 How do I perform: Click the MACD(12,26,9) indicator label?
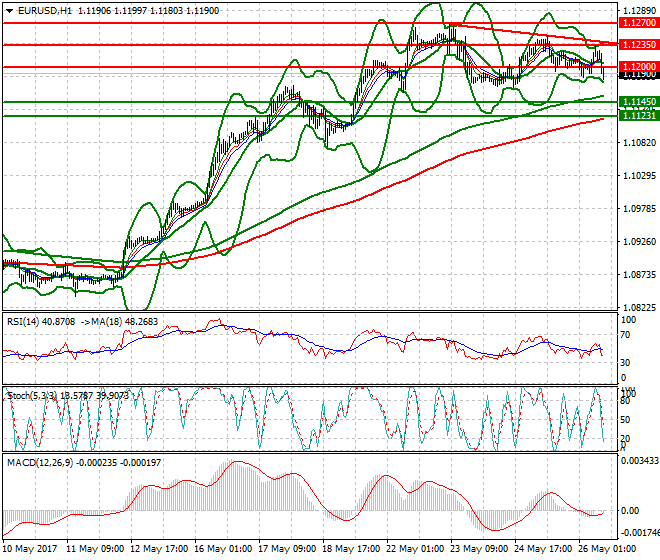coord(40,463)
